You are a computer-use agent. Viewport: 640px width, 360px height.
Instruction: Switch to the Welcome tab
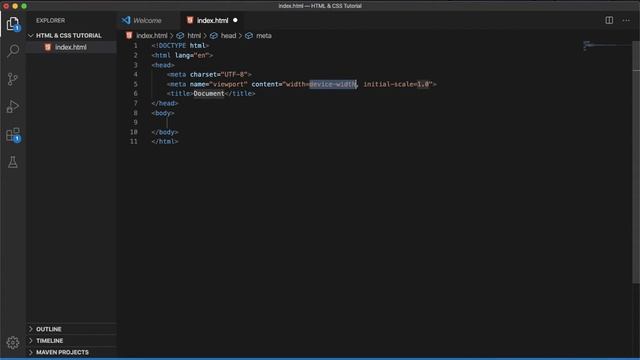pos(147,20)
